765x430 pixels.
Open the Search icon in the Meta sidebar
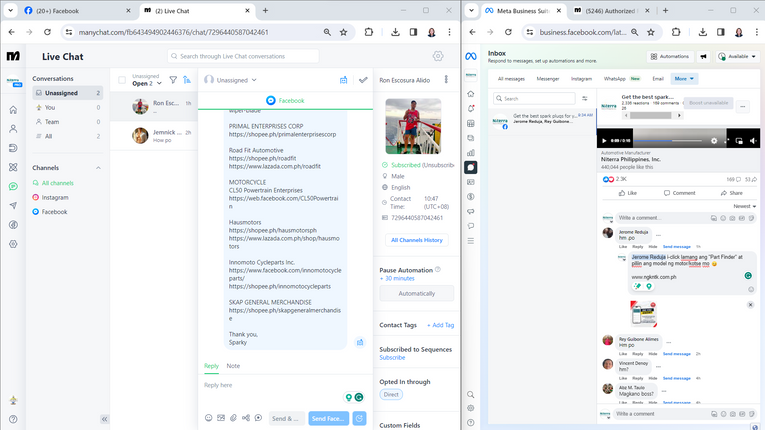(x=470, y=394)
